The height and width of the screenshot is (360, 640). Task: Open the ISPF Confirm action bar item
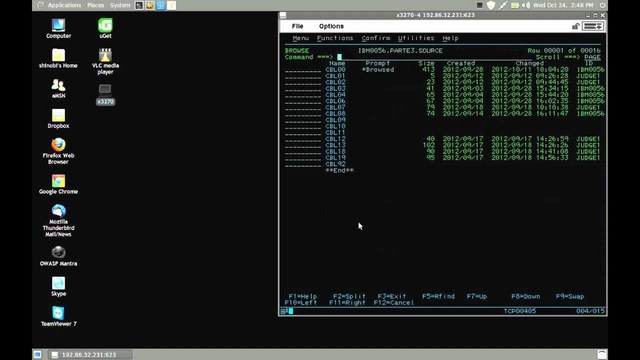pos(376,38)
